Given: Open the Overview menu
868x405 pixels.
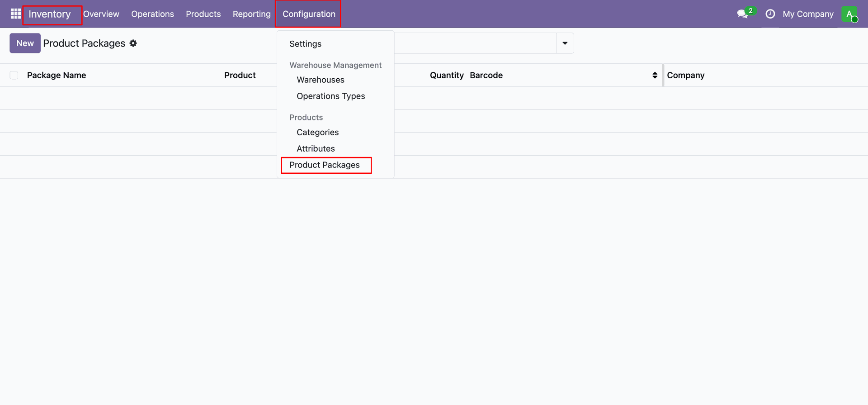Looking at the screenshot, I should click(x=101, y=14).
